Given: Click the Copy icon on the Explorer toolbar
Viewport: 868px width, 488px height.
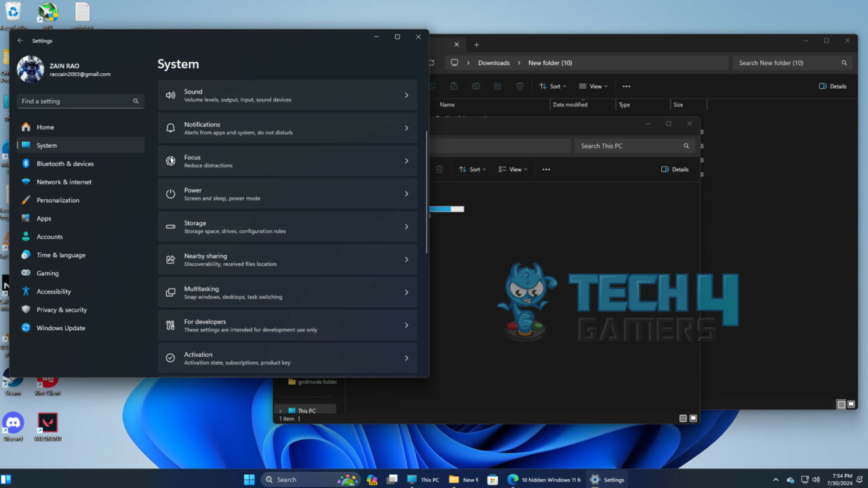Looking at the screenshot, I should [x=454, y=86].
